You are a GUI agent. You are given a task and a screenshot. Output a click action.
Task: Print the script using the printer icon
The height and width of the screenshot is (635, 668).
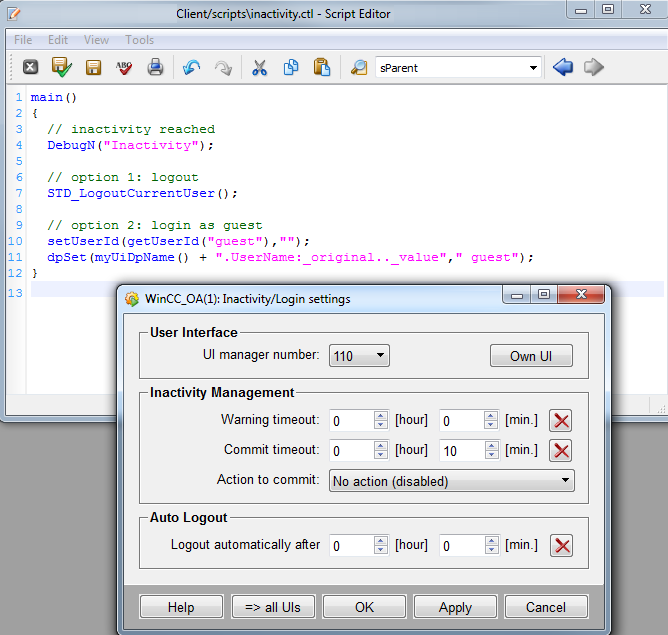156,68
